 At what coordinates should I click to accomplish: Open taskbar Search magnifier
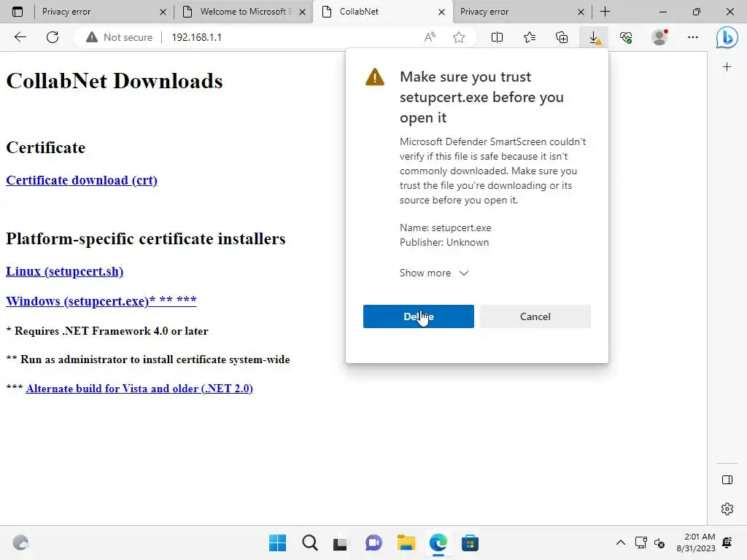tap(309, 542)
